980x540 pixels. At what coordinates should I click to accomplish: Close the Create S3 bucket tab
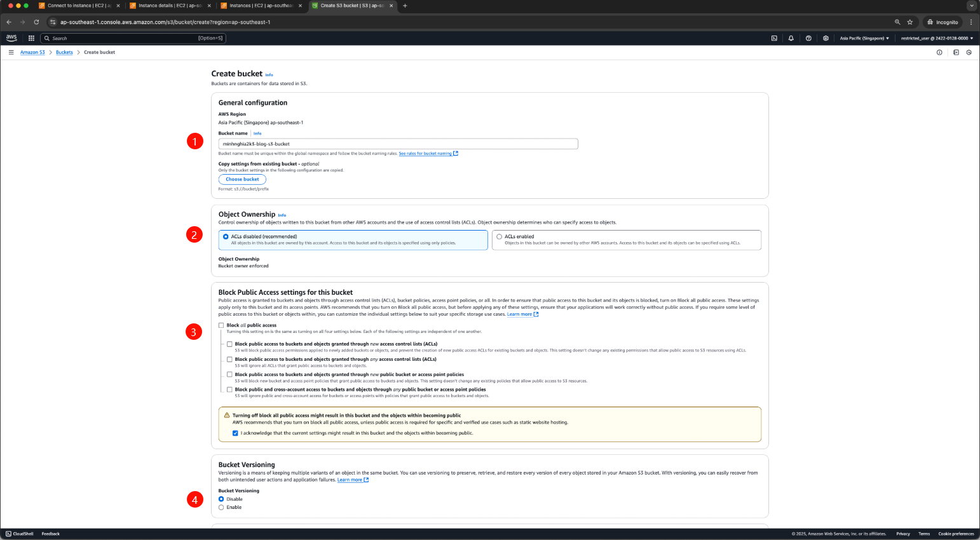pos(391,6)
